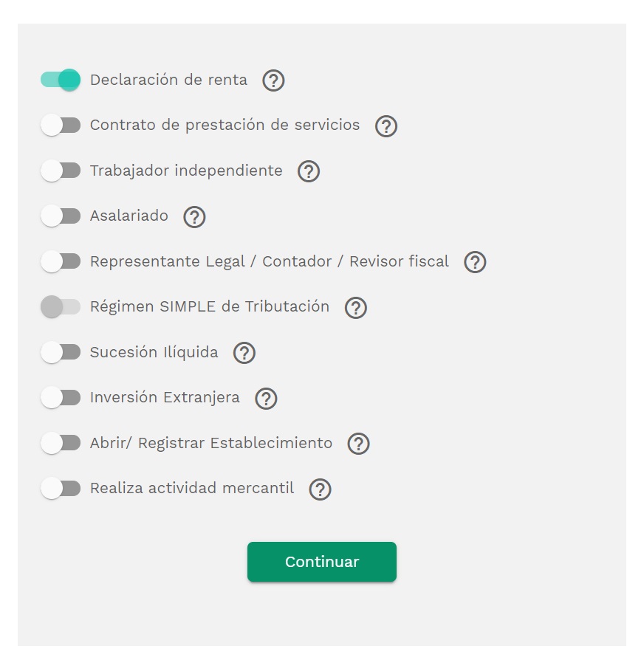Click the Régimen SIMPLE de Tributación help icon
The width and height of the screenshot is (644, 660).
(x=354, y=308)
